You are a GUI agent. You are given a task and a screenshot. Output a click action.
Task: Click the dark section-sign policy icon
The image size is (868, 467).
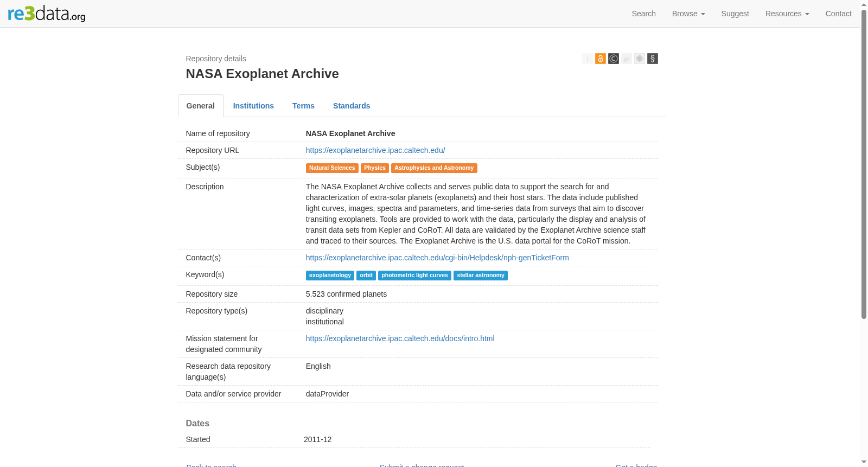point(653,59)
